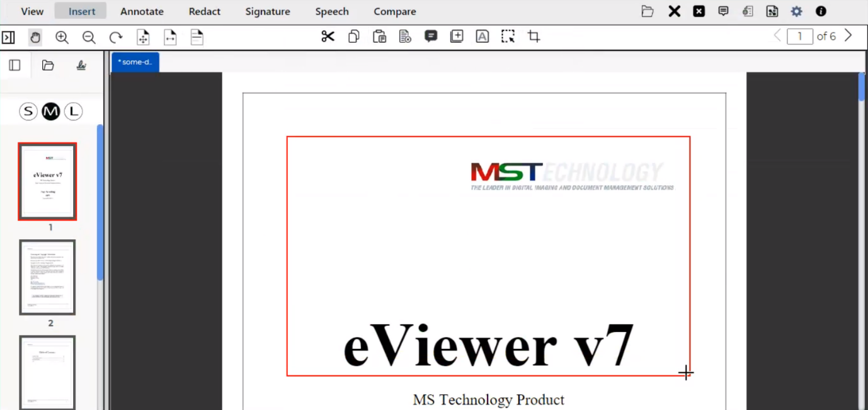Switch to the Annotate tab
Screen dimensions: 868x410
(x=142, y=11)
